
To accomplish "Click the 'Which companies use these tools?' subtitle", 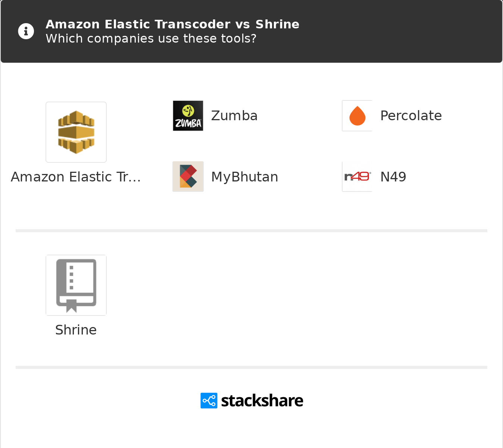I will point(151,38).
